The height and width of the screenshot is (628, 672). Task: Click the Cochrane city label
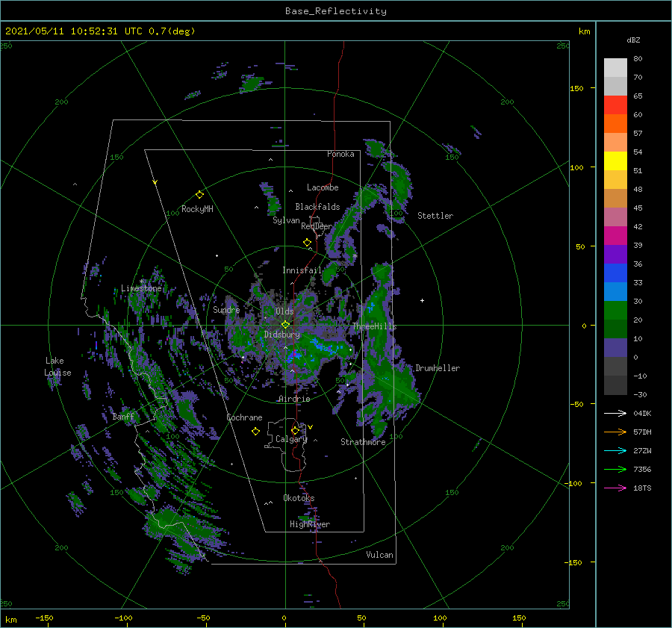(x=244, y=417)
